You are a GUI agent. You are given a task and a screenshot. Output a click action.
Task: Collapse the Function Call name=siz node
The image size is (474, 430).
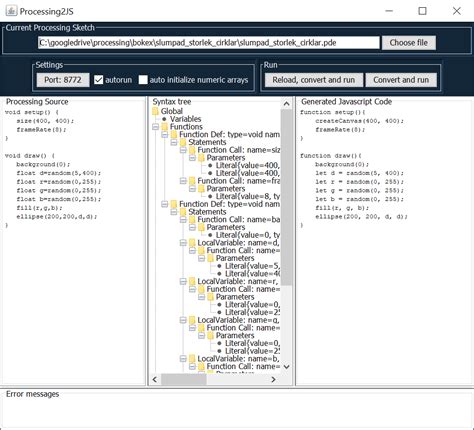[x=183, y=150]
